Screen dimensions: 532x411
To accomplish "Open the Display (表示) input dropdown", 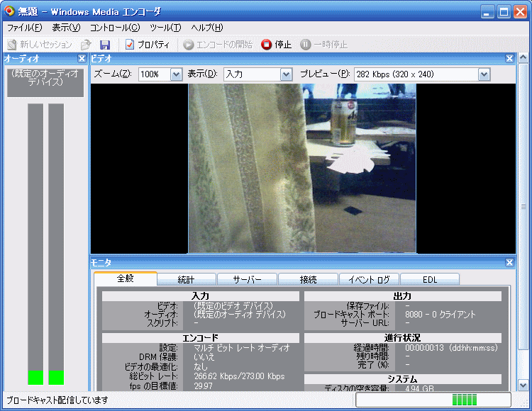I will (x=286, y=74).
